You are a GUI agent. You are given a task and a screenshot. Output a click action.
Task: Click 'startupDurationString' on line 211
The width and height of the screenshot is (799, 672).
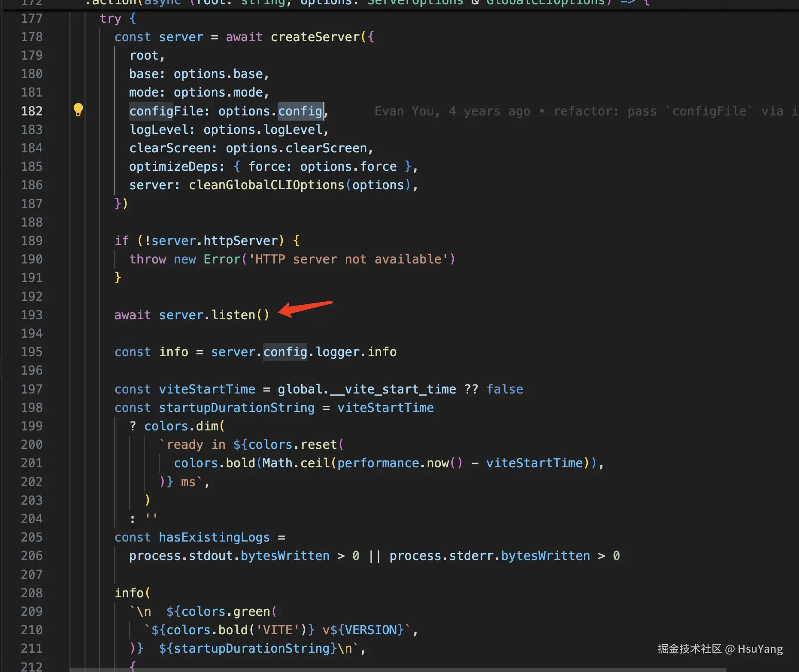coord(251,648)
